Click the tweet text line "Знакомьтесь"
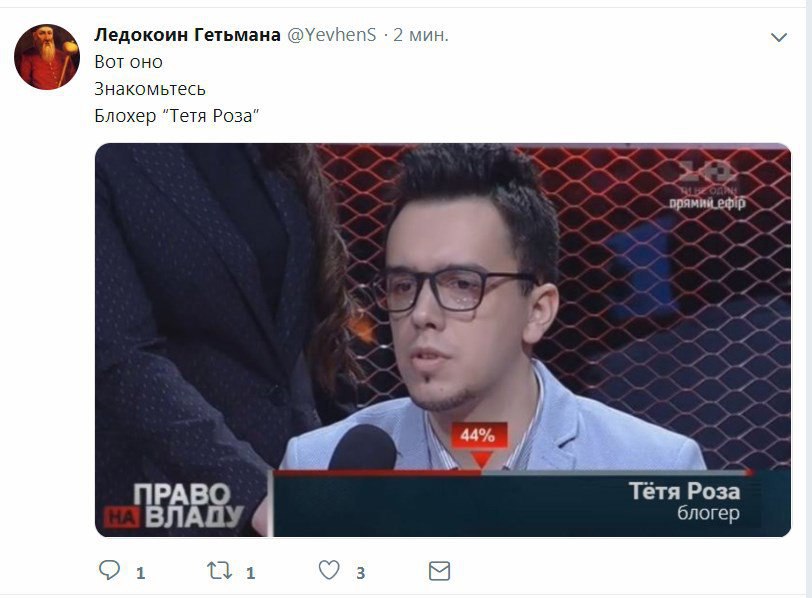This screenshot has width=812, height=598. click(150, 89)
